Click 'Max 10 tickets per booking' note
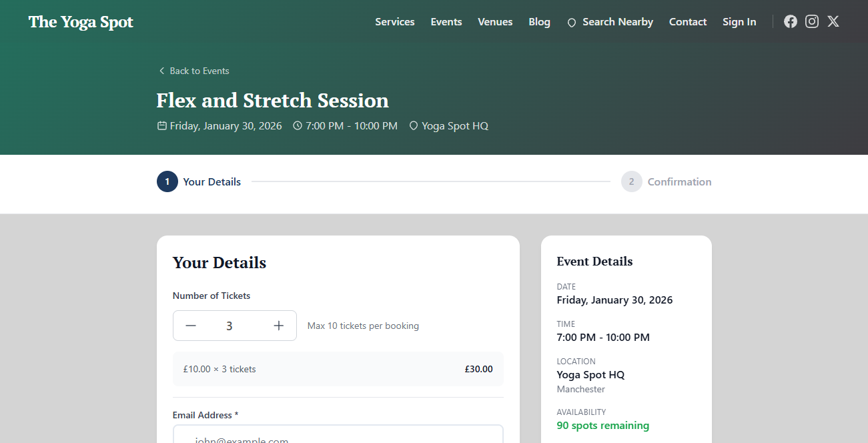The image size is (868, 443). point(363,326)
